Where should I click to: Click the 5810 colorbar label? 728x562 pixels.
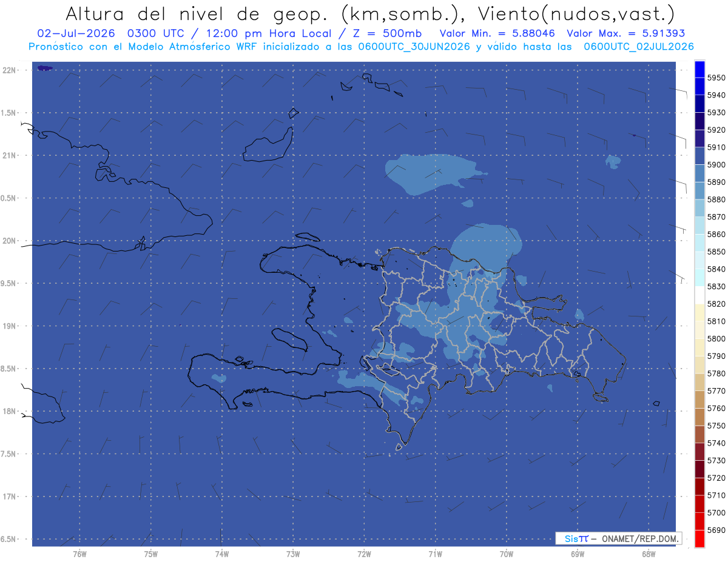coord(716,321)
